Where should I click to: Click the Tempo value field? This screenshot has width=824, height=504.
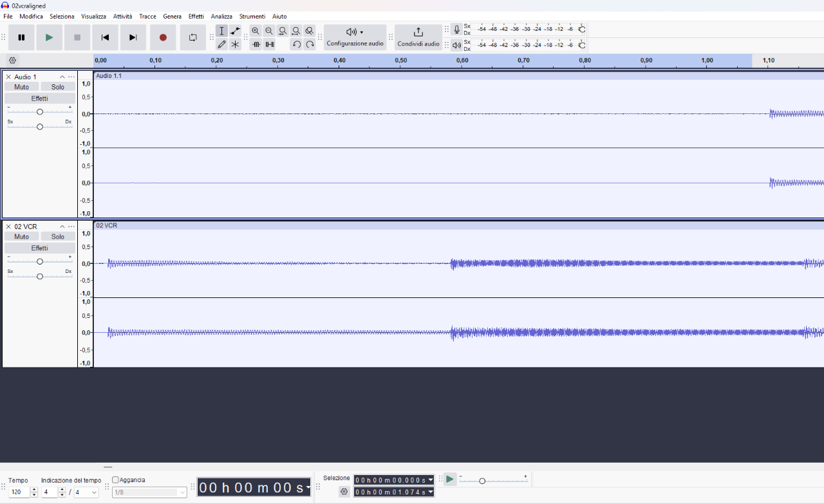[19, 492]
